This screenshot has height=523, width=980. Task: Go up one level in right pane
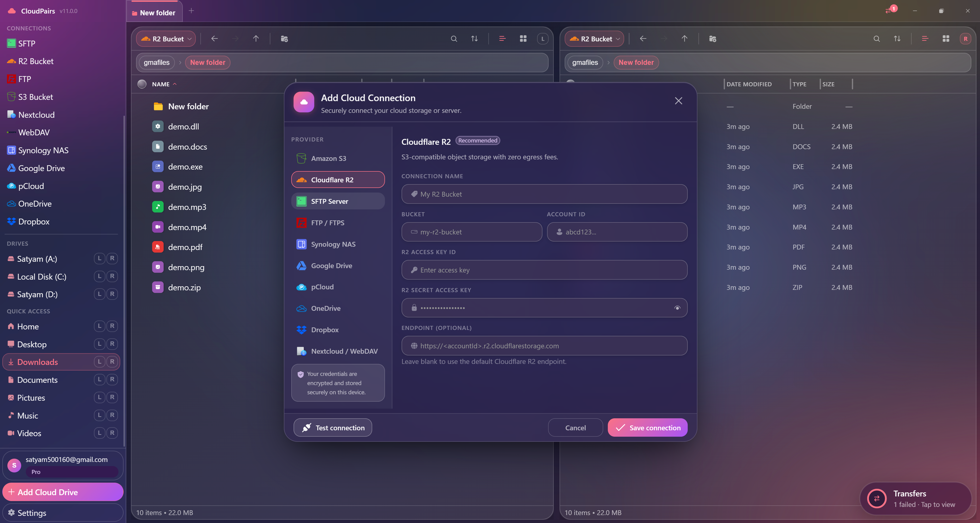tap(684, 39)
